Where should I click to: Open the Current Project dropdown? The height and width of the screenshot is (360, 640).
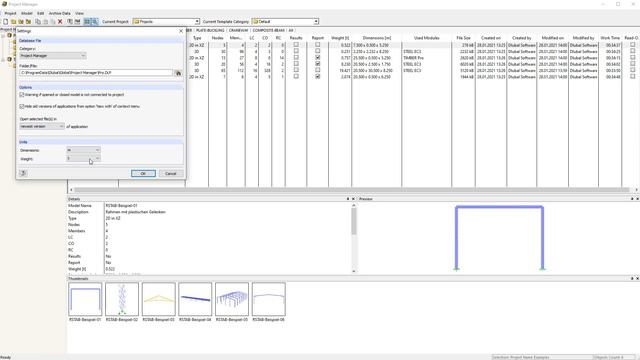197,22
